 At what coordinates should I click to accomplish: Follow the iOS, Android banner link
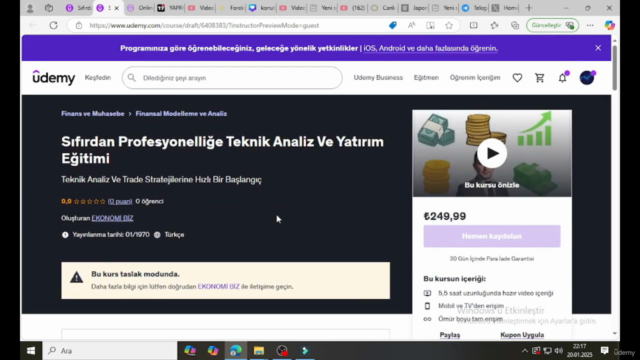coord(431,48)
